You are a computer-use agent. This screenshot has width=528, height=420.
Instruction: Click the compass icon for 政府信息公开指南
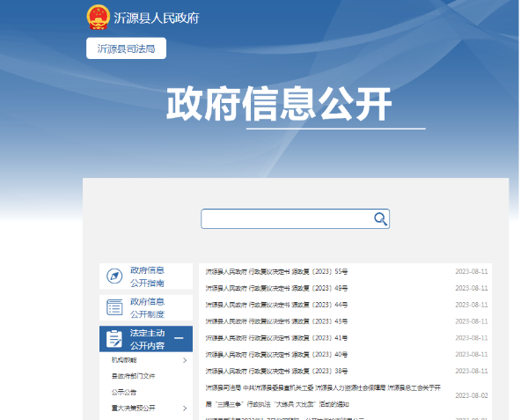(114, 276)
